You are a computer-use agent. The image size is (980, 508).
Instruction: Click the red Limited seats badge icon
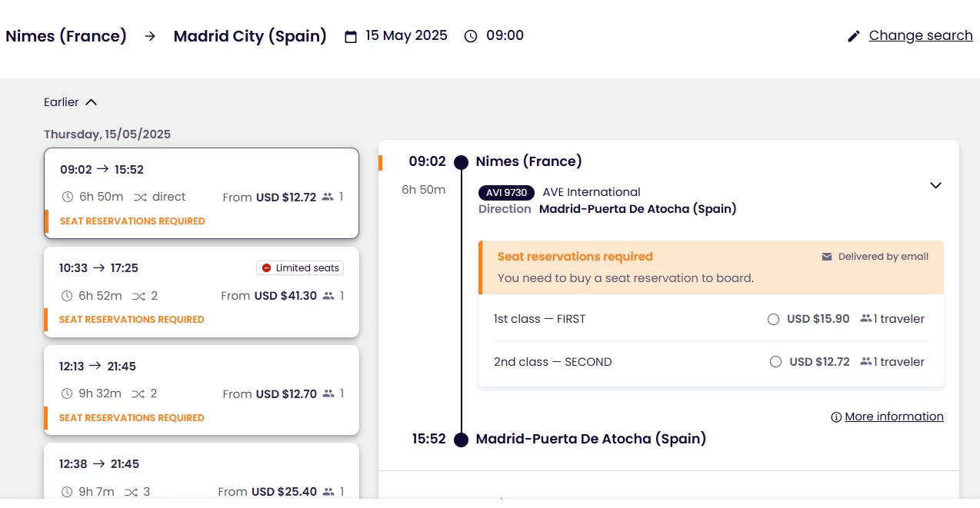tap(267, 268)
